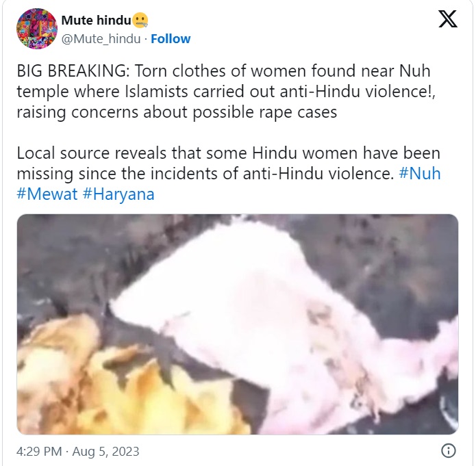
Task: Click the BIG BREAKING headline text
Action: [x=75, y=71]
